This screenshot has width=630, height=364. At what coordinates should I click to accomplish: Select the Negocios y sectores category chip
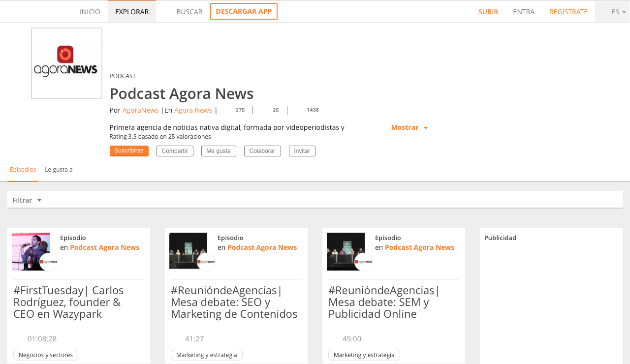pos(46,355)
